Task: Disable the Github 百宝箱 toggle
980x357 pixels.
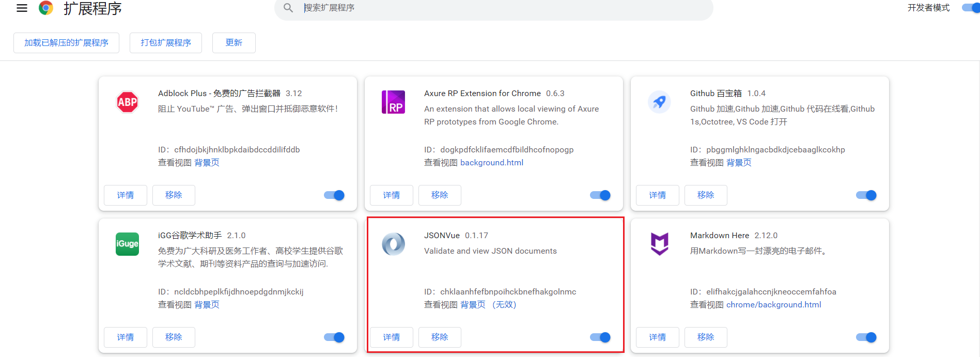Action: (x=866, y=195)
